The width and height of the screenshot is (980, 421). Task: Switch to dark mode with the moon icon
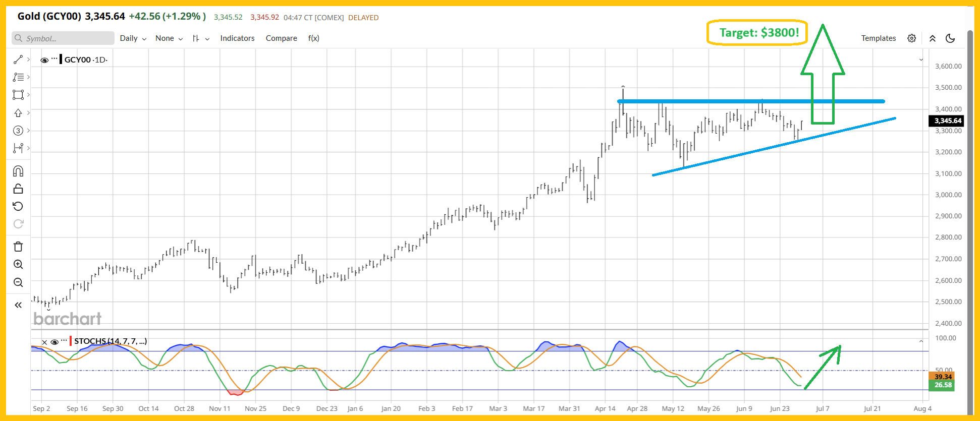point(950,38)
